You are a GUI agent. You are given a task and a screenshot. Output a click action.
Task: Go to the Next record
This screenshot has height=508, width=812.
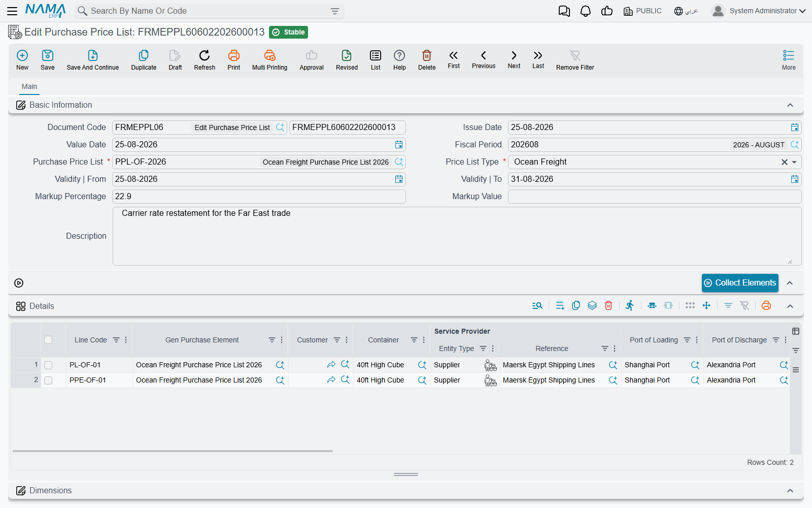pyautogui.click(x=514, y=59)
